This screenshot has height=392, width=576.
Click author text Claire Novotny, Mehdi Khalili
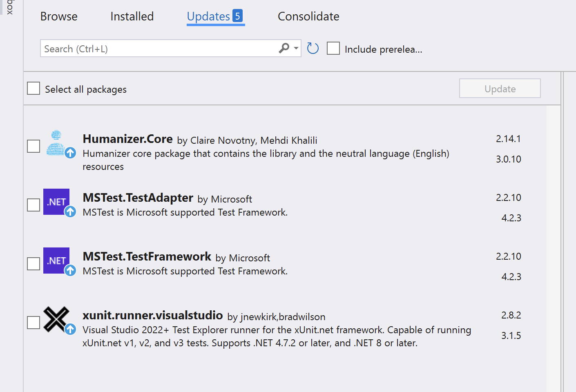[x=254, y=140]
